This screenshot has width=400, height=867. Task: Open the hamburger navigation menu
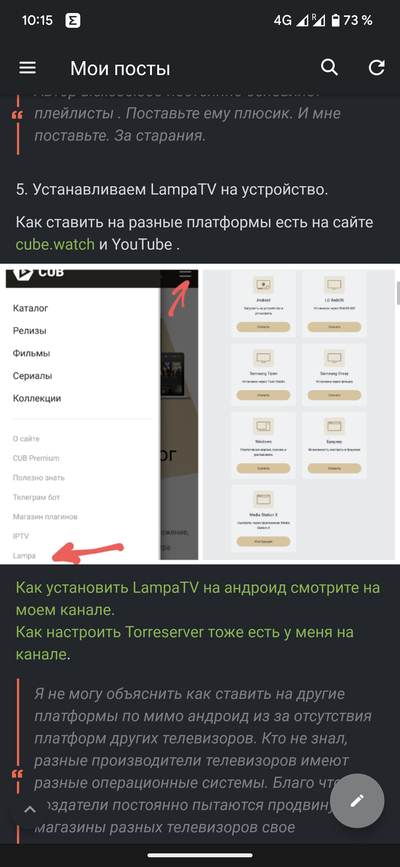28,68
